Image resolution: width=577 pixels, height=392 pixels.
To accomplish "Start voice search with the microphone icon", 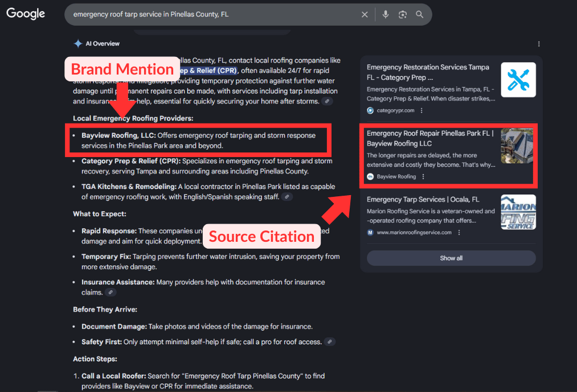I will (x=385, y=14).
